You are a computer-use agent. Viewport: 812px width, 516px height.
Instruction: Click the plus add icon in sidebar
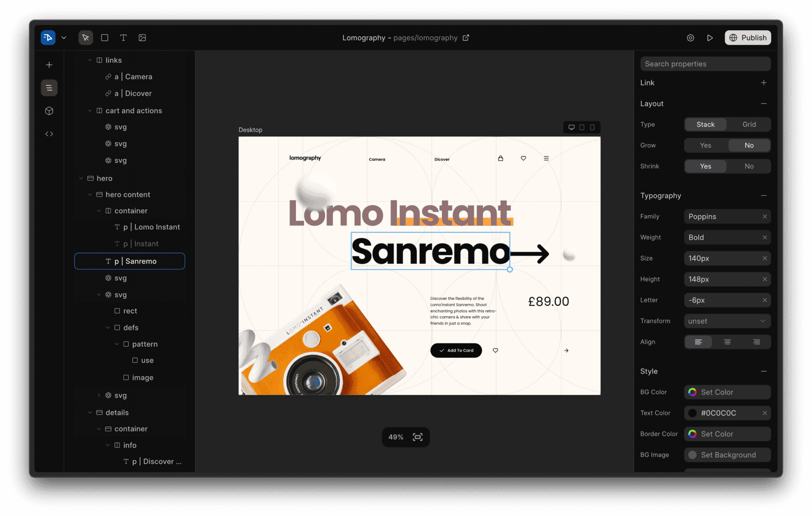pyautogui.click(x=49, y=65)
